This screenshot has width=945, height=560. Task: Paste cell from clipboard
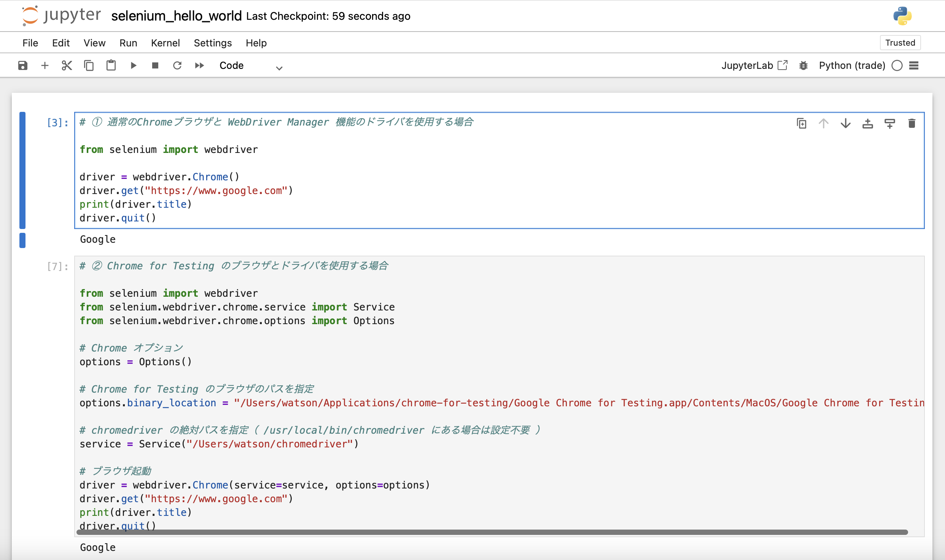tap(111, 65)
